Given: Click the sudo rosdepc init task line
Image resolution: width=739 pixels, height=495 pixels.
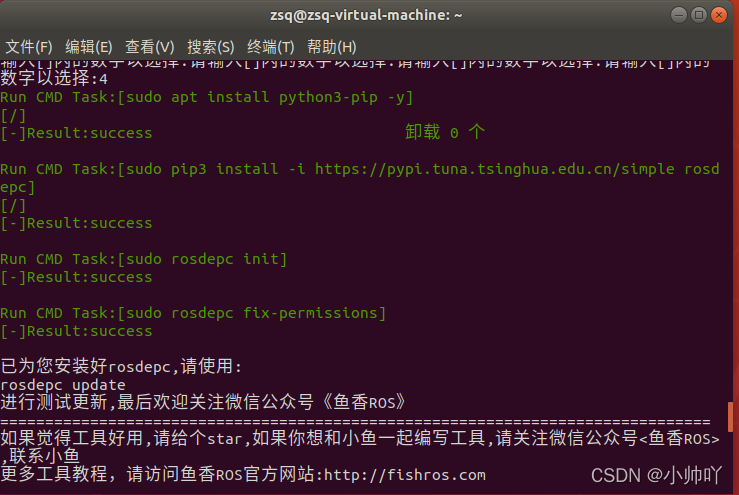Looking at the screenshot, I should click(x=143, y=259).
